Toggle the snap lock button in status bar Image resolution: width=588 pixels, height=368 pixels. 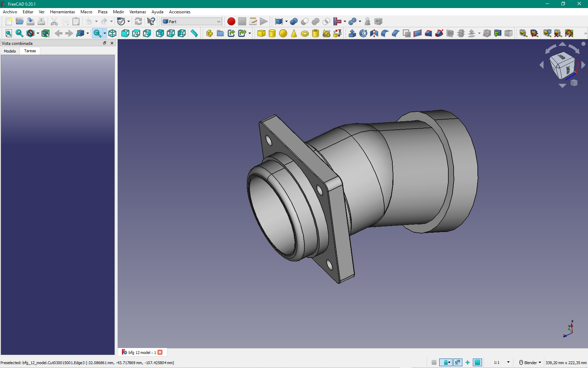446,362
